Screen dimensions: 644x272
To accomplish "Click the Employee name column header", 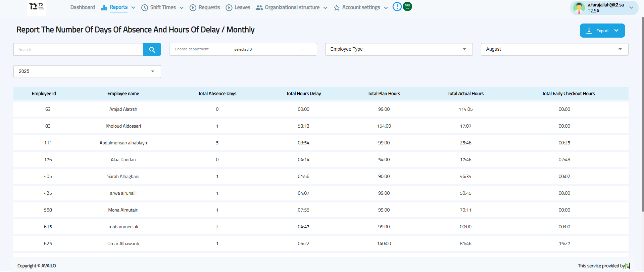I will point(123,94).
